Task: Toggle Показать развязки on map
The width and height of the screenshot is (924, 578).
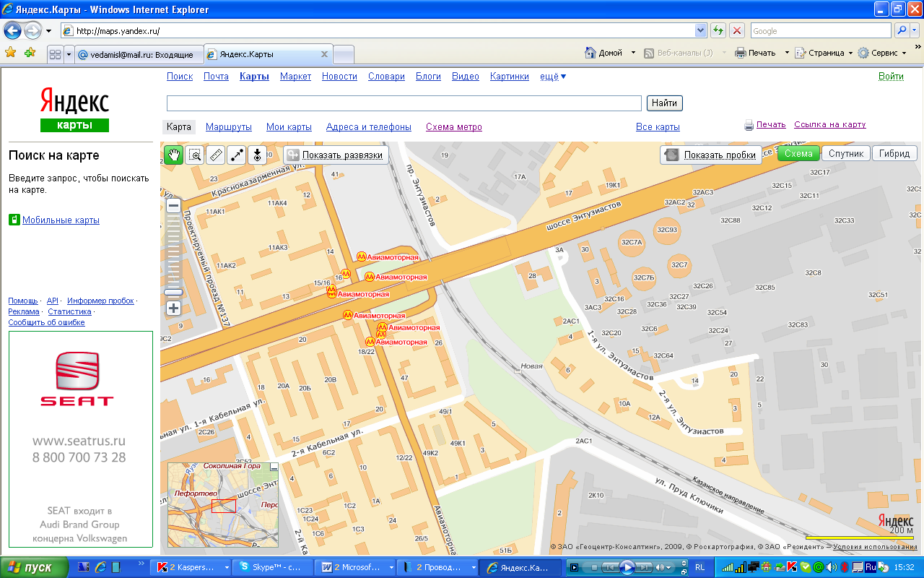Action: click(336, 155)
